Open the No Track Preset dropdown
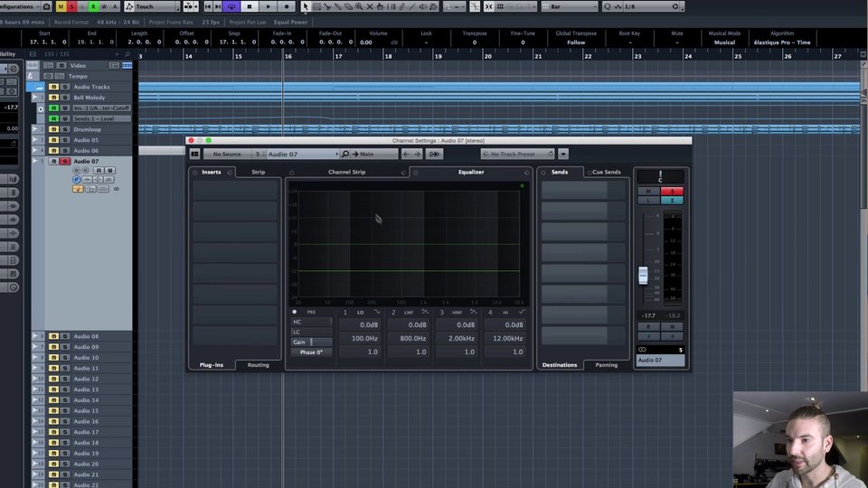 click(517, 154)
